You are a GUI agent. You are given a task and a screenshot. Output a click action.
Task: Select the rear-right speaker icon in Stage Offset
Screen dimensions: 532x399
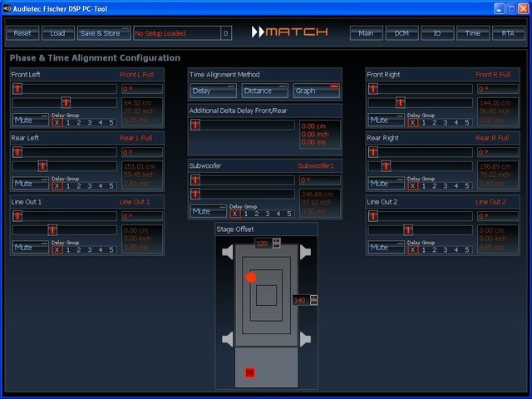(305, 338)
